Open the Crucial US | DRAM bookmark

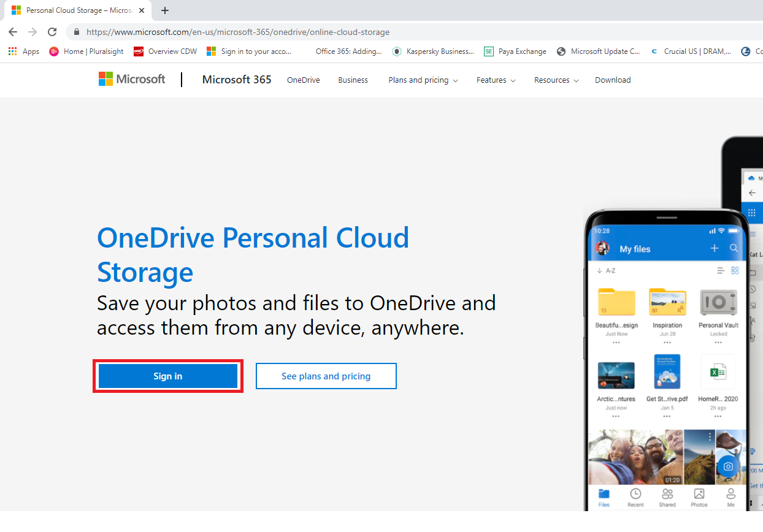point(691,51)
